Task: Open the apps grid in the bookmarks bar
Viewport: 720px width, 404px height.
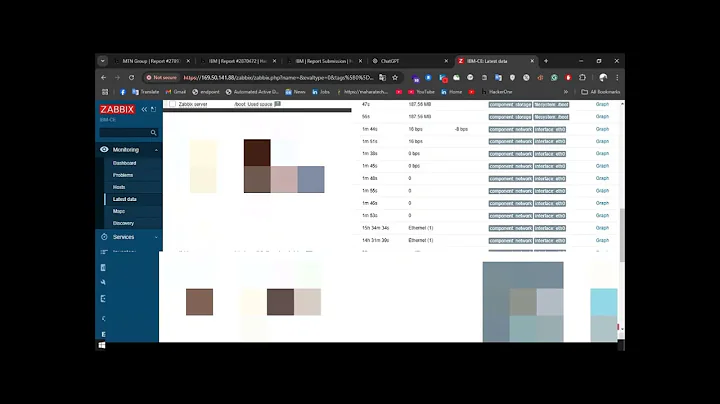Action: [x=105, y=92]
